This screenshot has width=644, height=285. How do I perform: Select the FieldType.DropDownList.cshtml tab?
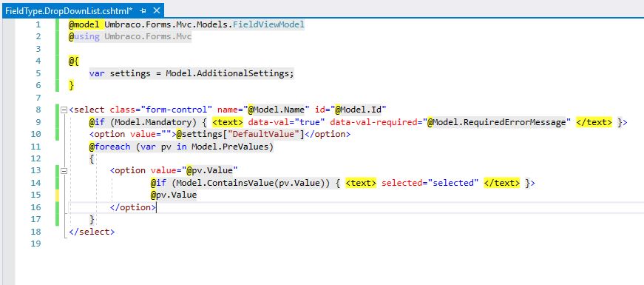pyautogui.click(x=69, y=10)
